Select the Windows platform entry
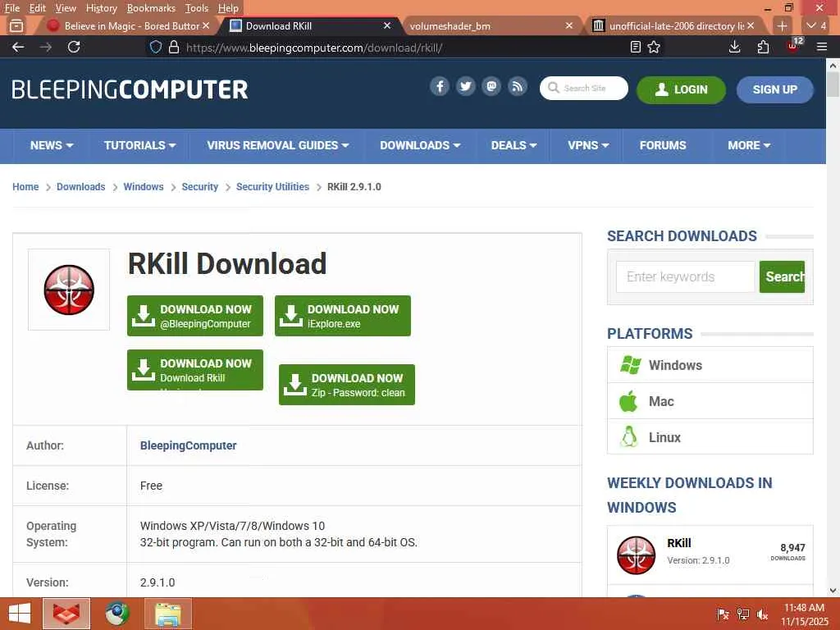The height and width of the screenshot is (630, 840). click(x=710, y=365)
